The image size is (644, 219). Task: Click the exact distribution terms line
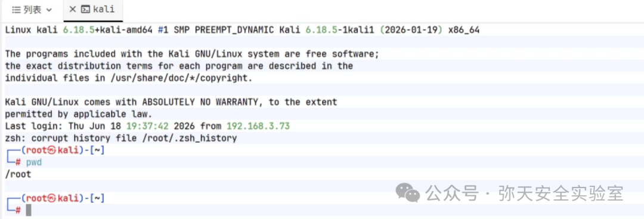[179, 66]
